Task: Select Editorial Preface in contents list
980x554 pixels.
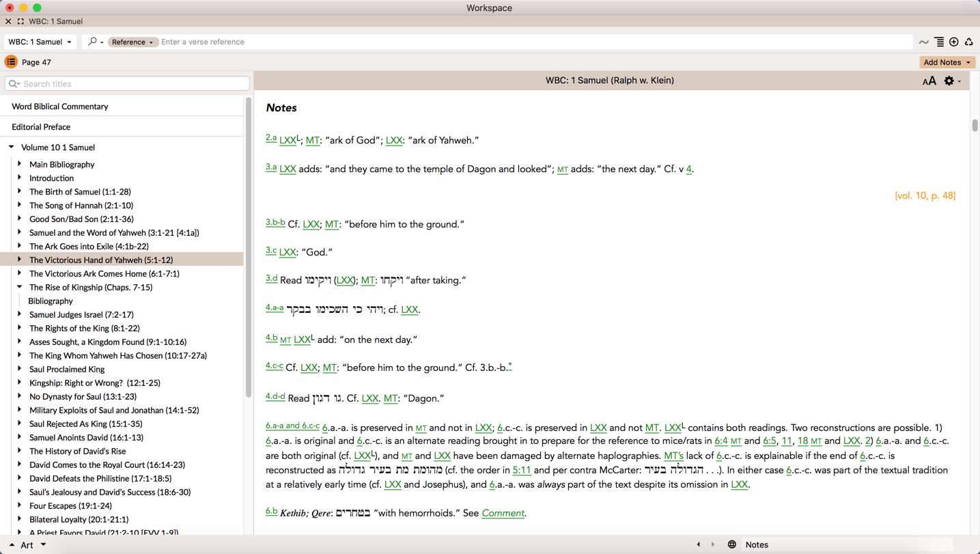Action: click(x=41, y=127)
